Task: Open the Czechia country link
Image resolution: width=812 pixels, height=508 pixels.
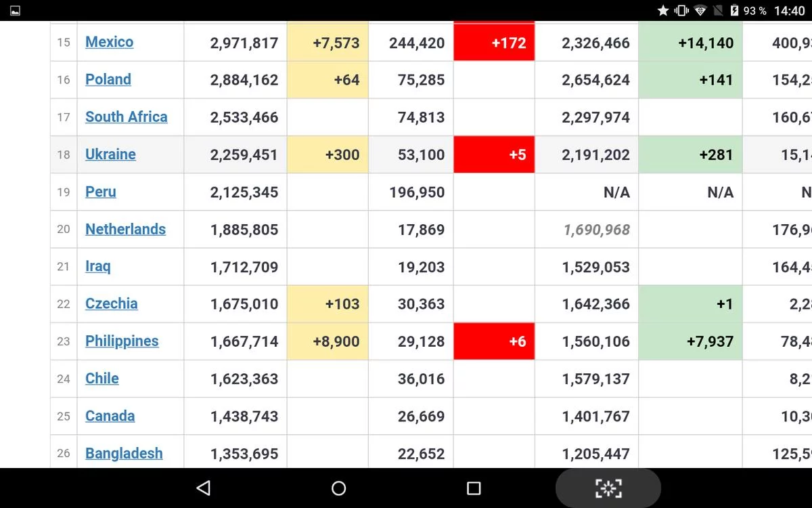Action: (x=112, y=303)
